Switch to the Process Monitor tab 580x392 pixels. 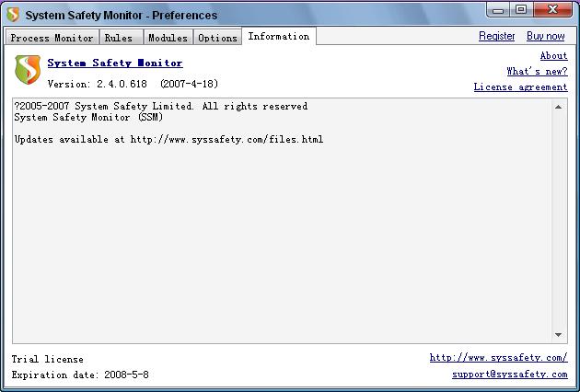(x=52, y=38)
